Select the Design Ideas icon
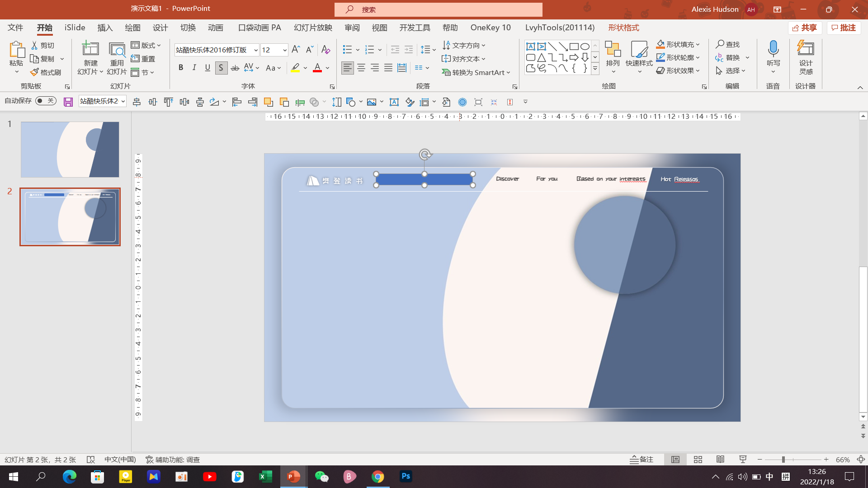Viewport: 868px width, 488px height. [806, 49]
